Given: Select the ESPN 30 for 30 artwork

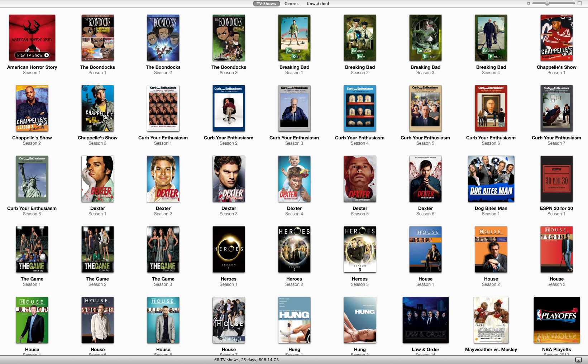Looking at the screenshot, I should point(556,179).
